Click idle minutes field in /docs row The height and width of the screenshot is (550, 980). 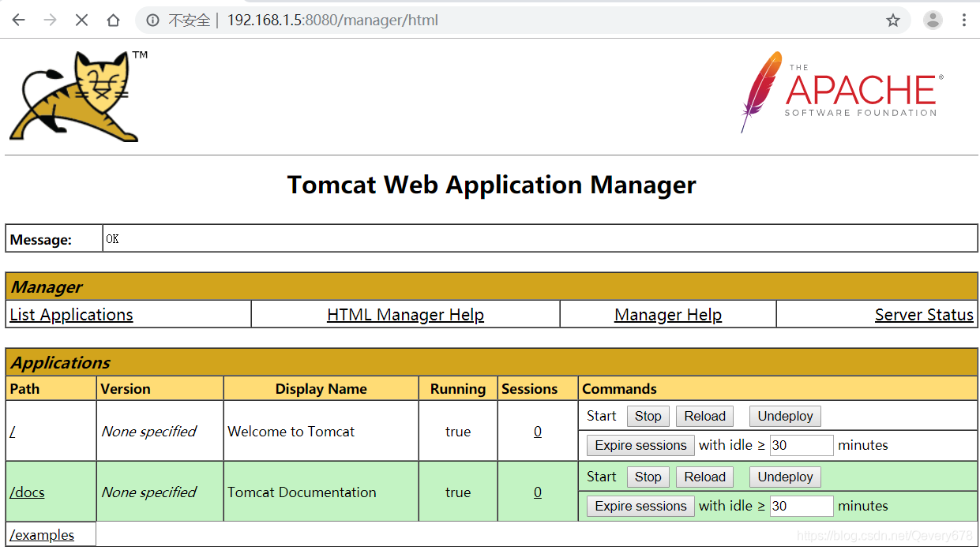point(802,506)
